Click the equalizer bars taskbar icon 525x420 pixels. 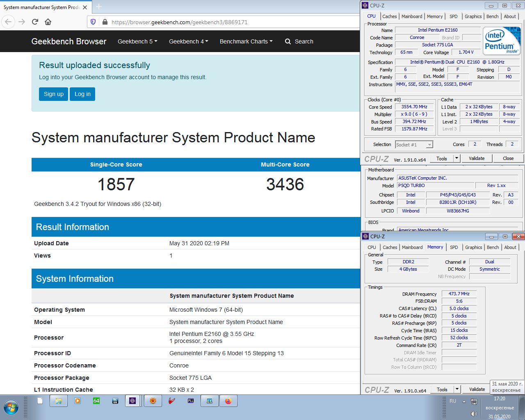(115, 401)
